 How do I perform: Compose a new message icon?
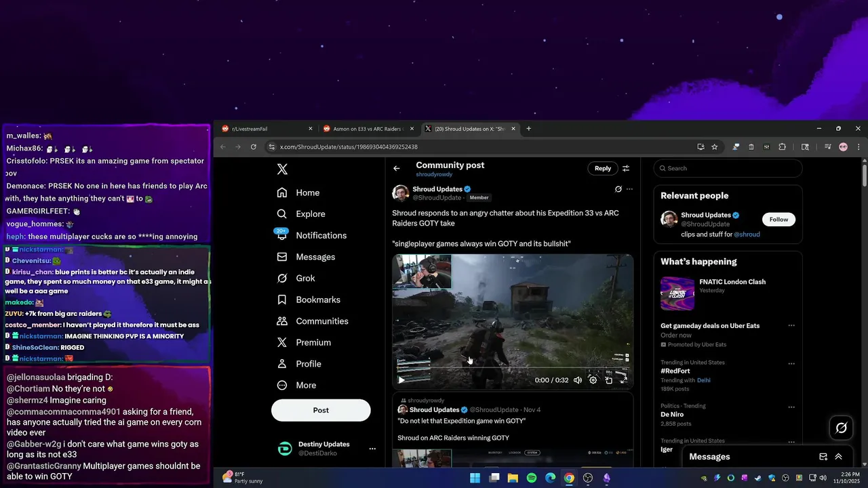point(823,457)
